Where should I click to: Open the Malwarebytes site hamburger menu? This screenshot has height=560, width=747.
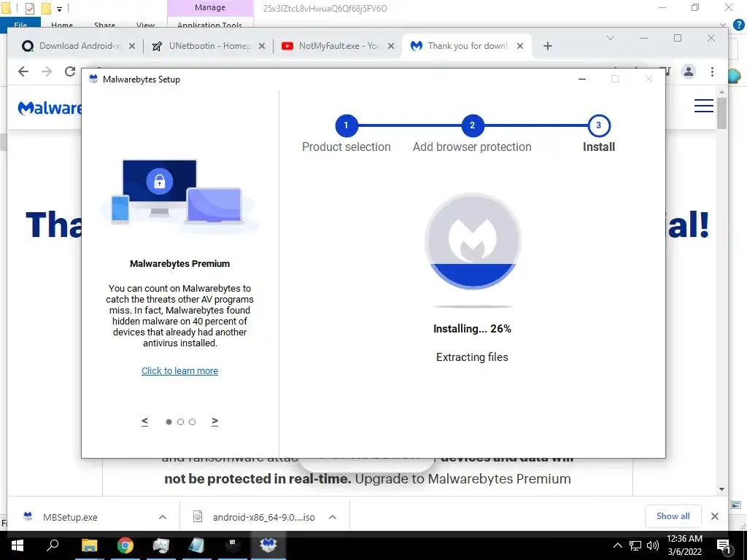(704, 106)
